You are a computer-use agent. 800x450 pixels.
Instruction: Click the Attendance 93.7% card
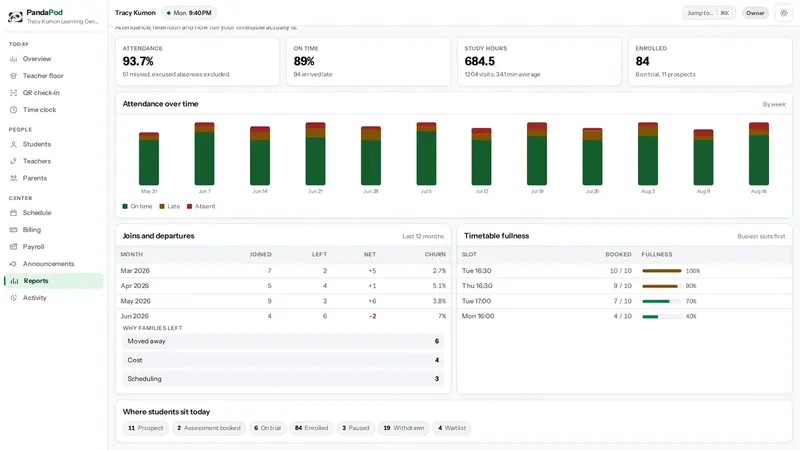[197, 61]
